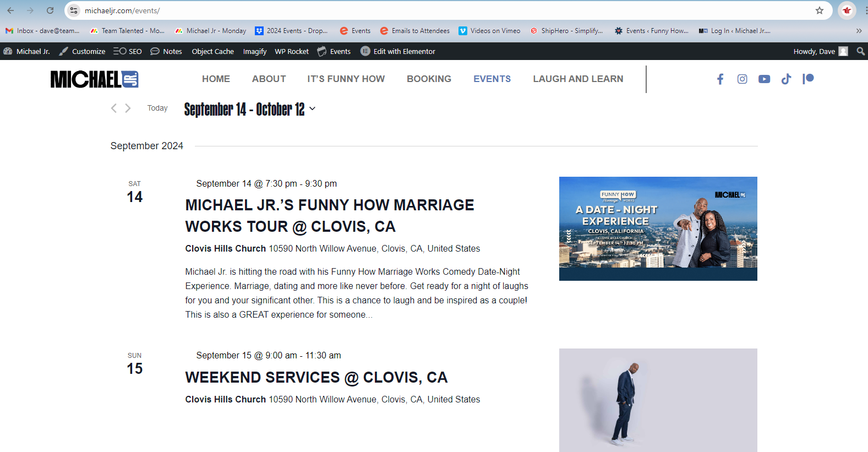Open the 2024 Events Dropbox bookmark

pos(291,31)
